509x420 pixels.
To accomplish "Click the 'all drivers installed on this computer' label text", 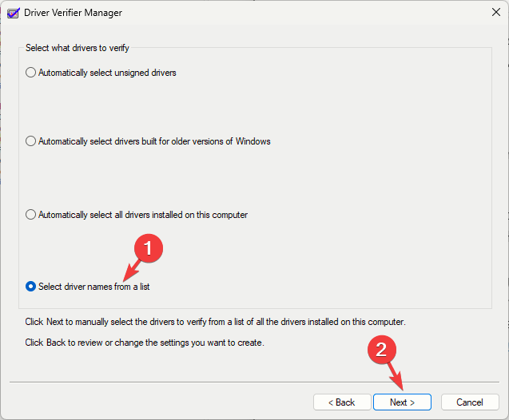I will pos(143,215).
